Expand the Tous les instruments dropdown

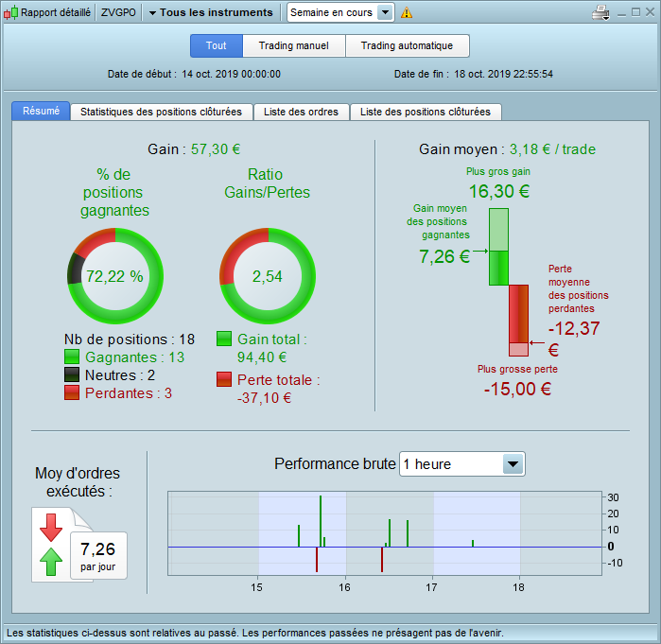(210, 12)
